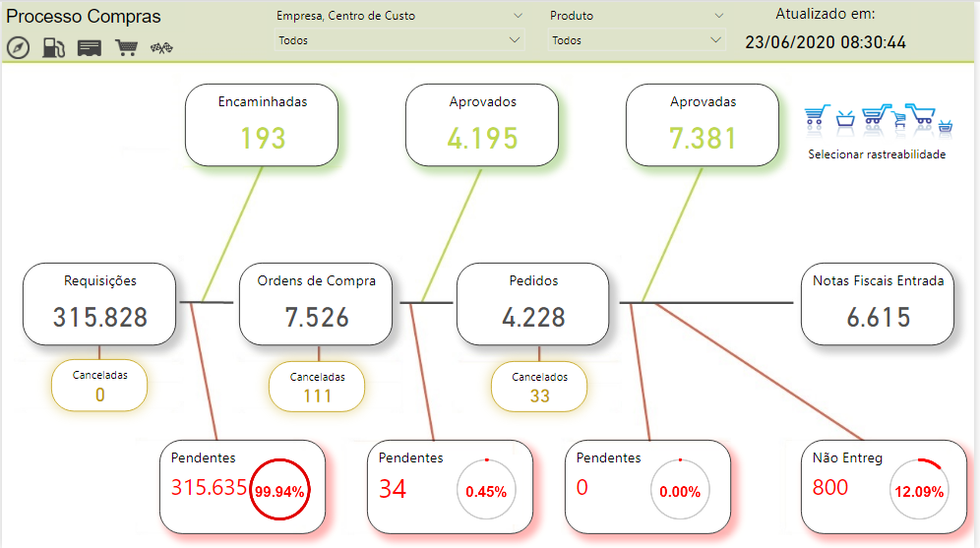
Task: Click the Atualizado em: label
Action: [x=826, y=14]
